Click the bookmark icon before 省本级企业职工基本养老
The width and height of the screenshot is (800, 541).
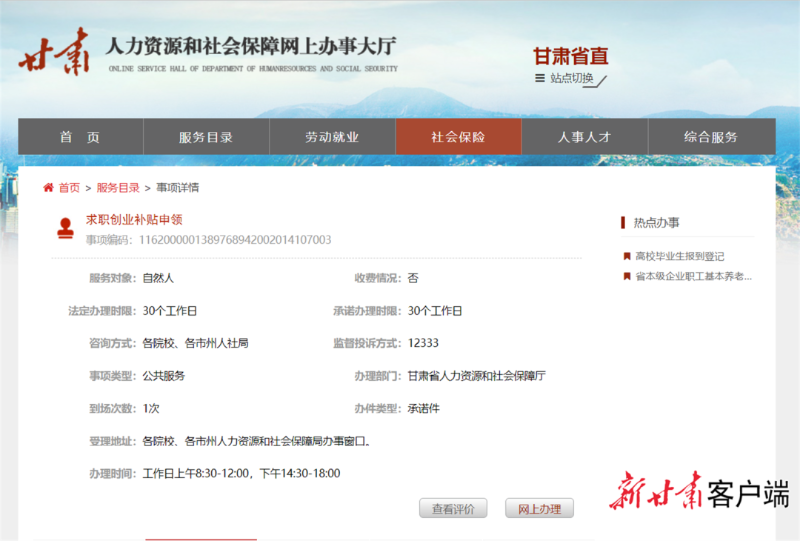(626, 276)
